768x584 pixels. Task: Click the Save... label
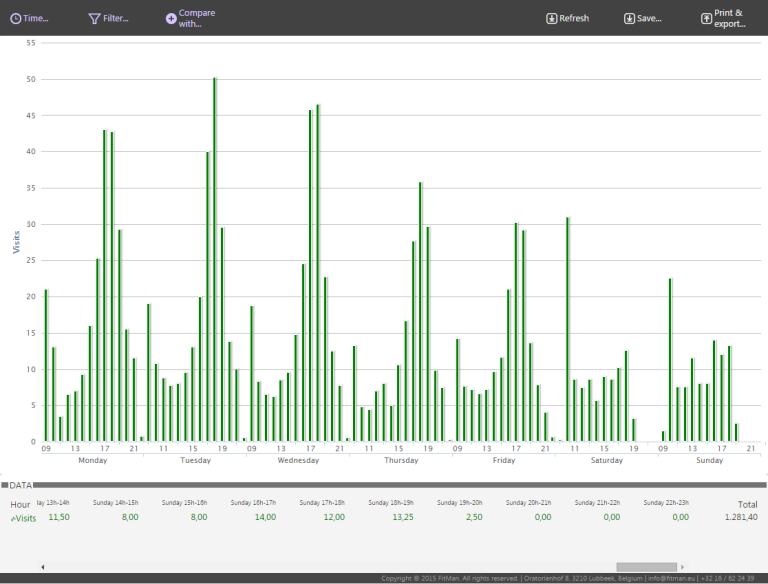[x=649, y=19]
